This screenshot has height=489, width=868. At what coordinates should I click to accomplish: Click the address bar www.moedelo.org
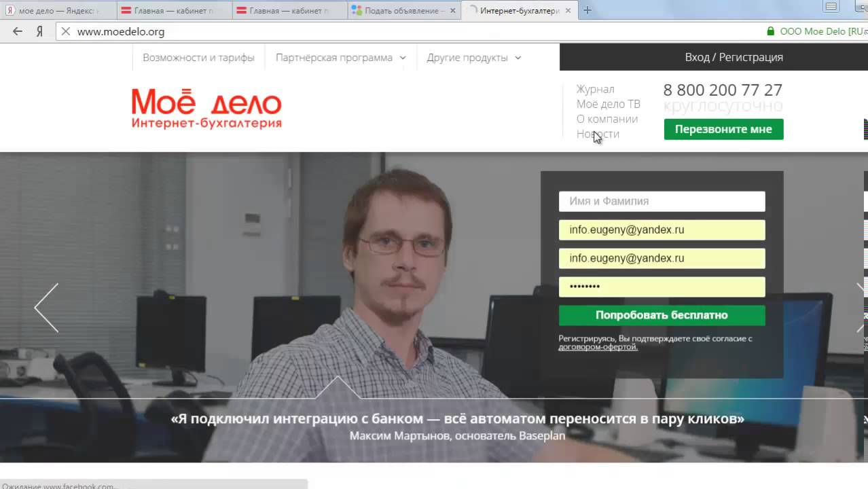[408, 31]
